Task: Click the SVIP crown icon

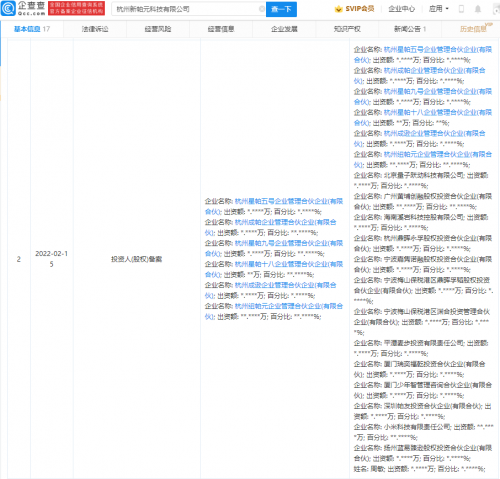Action: pos(338,9)
